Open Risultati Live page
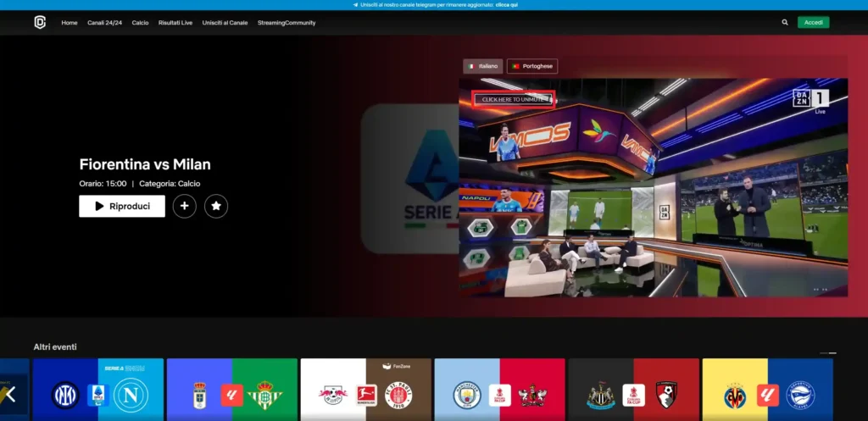Viewport: 868px width, 421px height. 175,23
